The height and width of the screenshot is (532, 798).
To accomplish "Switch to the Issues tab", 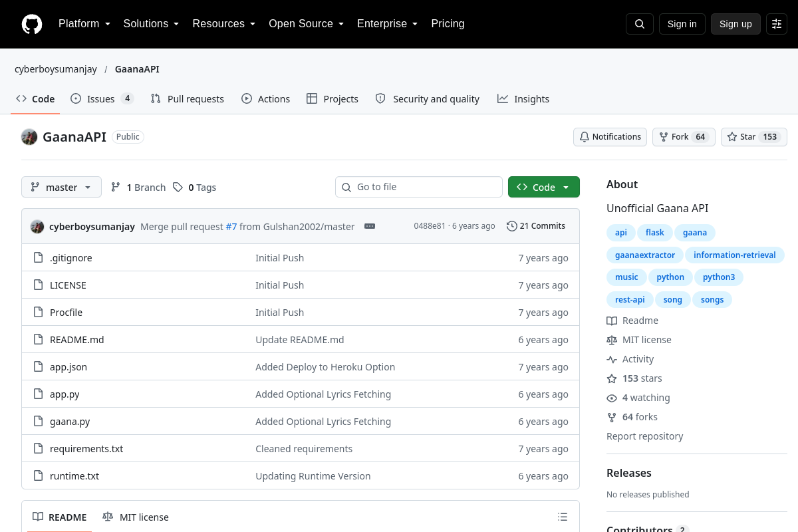I will pos(102,98).
